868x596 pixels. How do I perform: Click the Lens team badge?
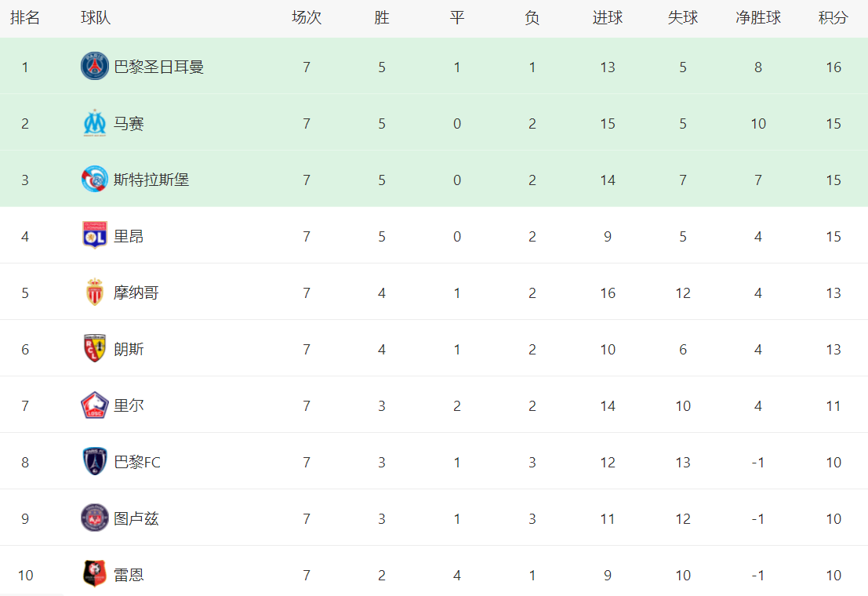coord(95,349)
